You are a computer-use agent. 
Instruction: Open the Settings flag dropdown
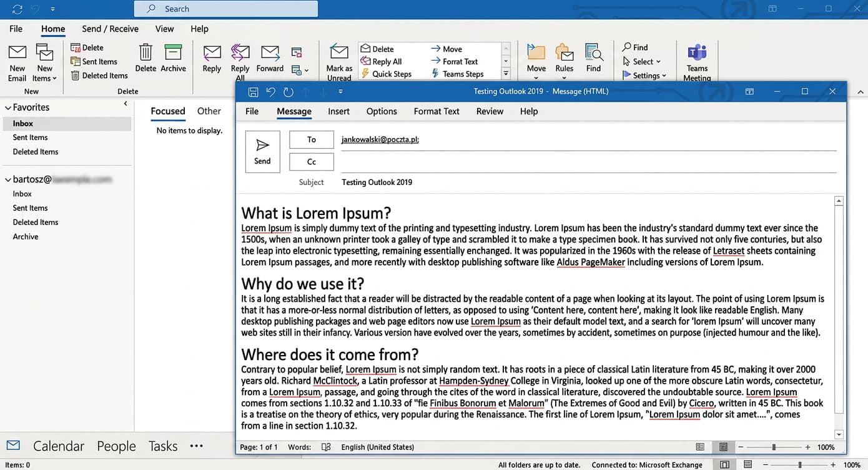[644, 76]
